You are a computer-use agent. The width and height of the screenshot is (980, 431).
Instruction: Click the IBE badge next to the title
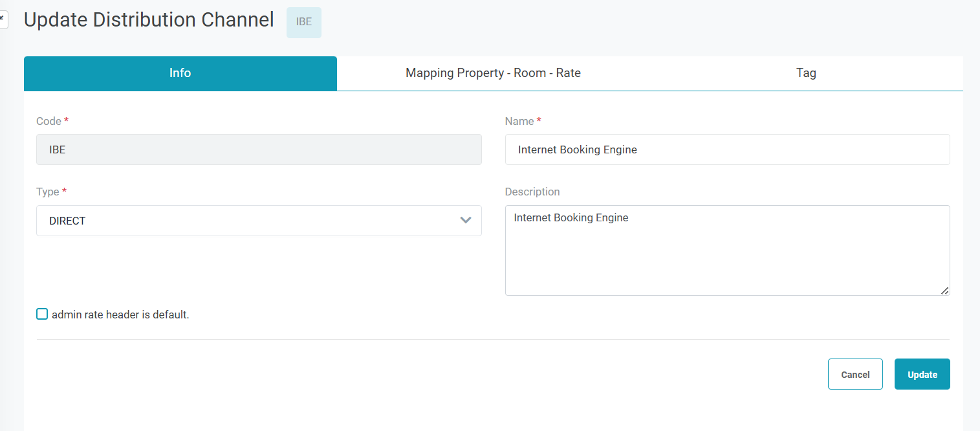pyautogui.click(x=303, y=22)
